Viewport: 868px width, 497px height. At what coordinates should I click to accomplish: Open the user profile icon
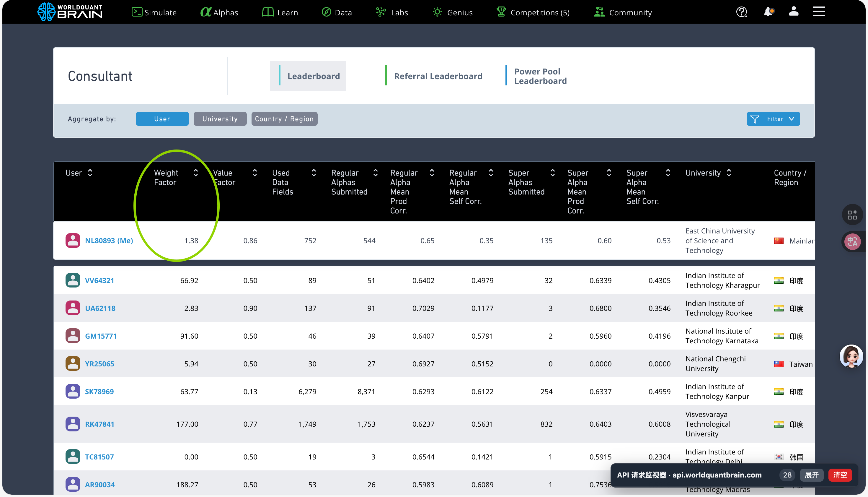point(794,12)
